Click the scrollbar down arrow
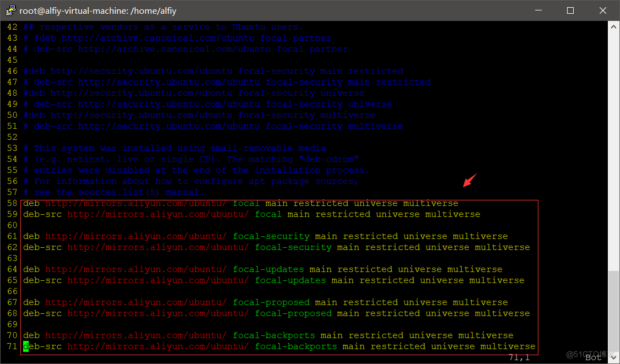This screenshot has height=364, width=620. click(x=614, y=357)
